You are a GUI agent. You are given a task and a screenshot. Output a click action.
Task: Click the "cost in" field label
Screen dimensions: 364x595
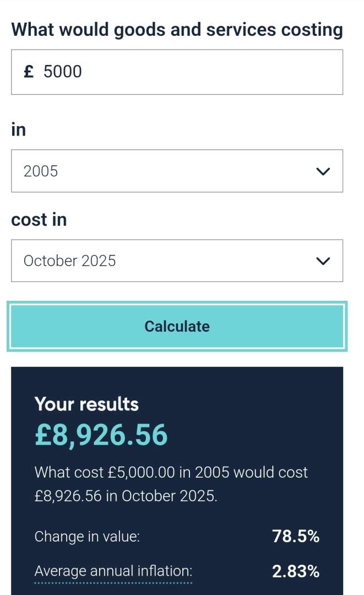pyautogui.click(x=39, y=219)
